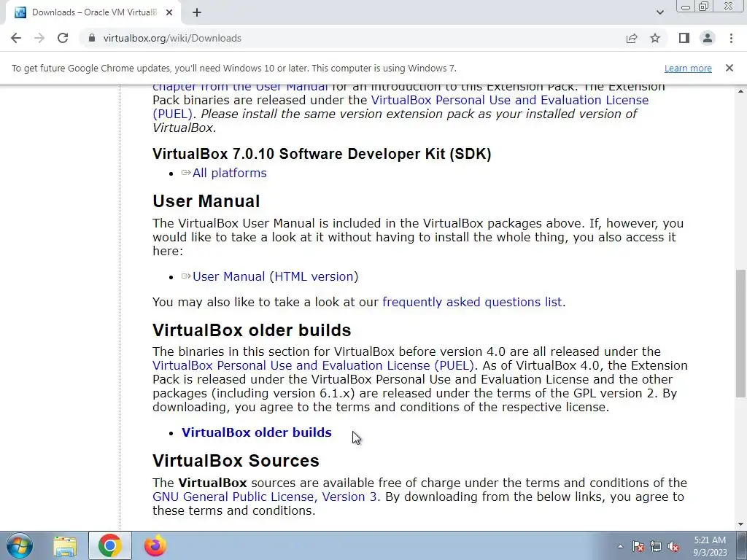Go back to the previous page

click(x=16, y=38)
